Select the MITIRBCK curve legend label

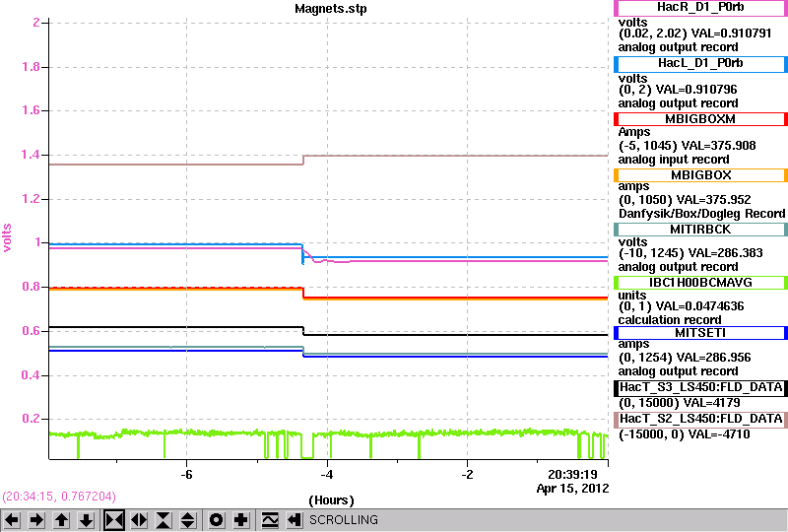coord(700,230)
